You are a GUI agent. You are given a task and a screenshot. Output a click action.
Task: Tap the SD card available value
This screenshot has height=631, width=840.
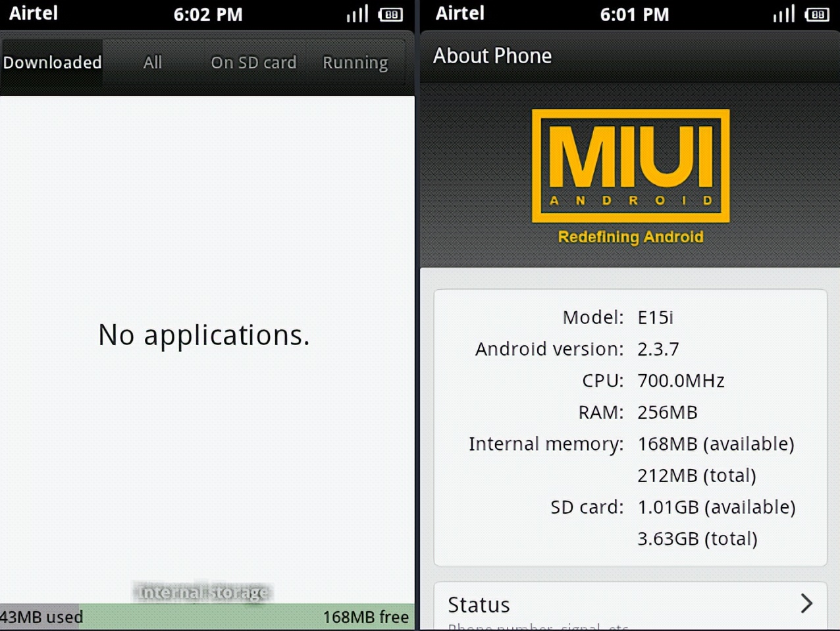coord(716,507)
